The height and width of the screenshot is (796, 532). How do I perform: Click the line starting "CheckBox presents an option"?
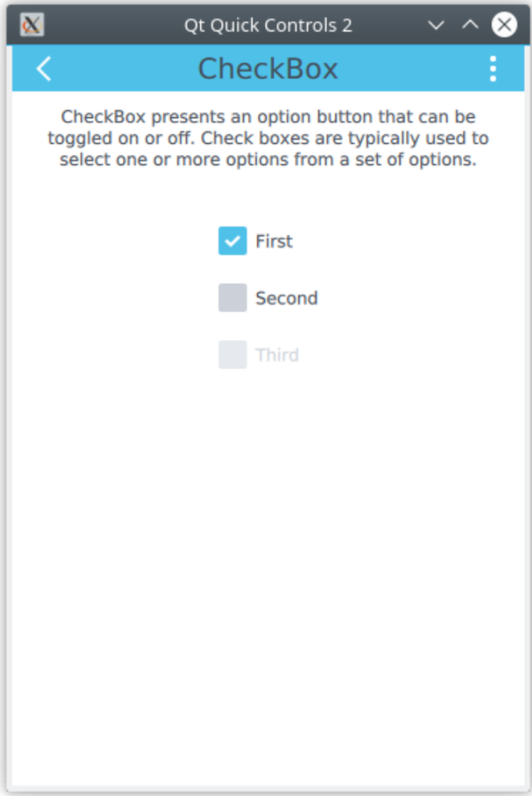tap(269, 117)
